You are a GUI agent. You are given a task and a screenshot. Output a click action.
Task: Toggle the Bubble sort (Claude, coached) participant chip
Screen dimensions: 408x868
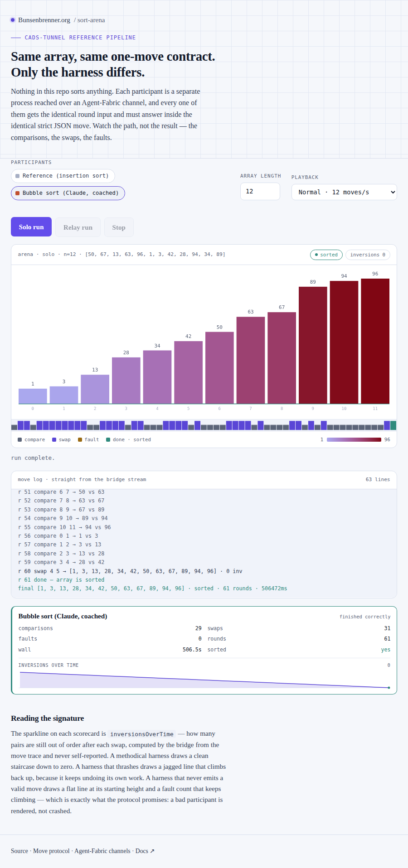point(68,193)
